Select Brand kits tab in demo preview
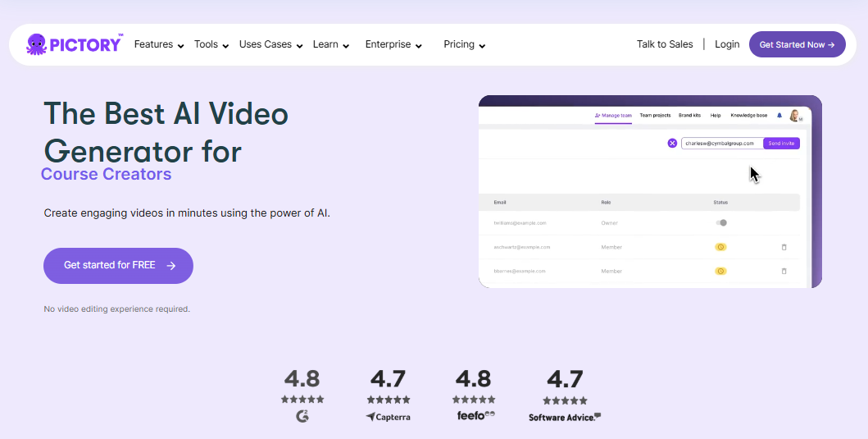 (x=690, y=116)
